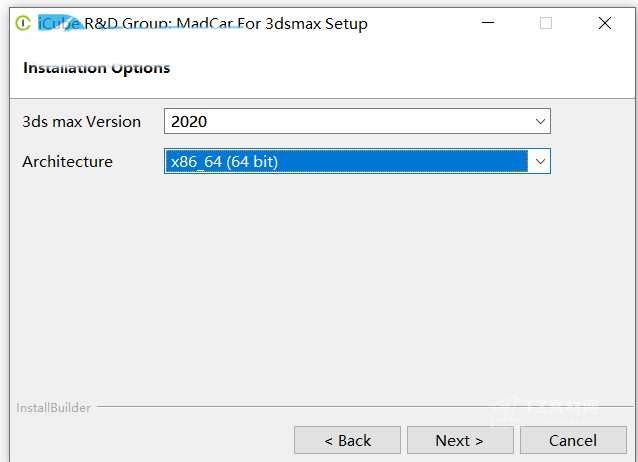
Task: Click the 2020 value in the version field
Action: pyautogui.click(x=190, y=122)
